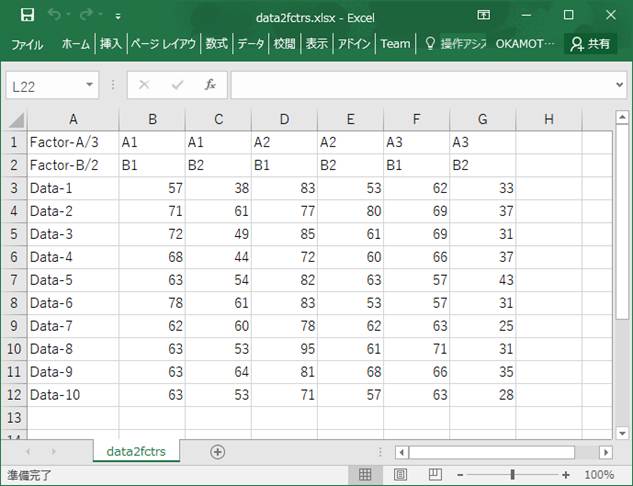633x486 pixels.
Task: Switch to Page Layout view icon
Action: [x=399, y=474]
